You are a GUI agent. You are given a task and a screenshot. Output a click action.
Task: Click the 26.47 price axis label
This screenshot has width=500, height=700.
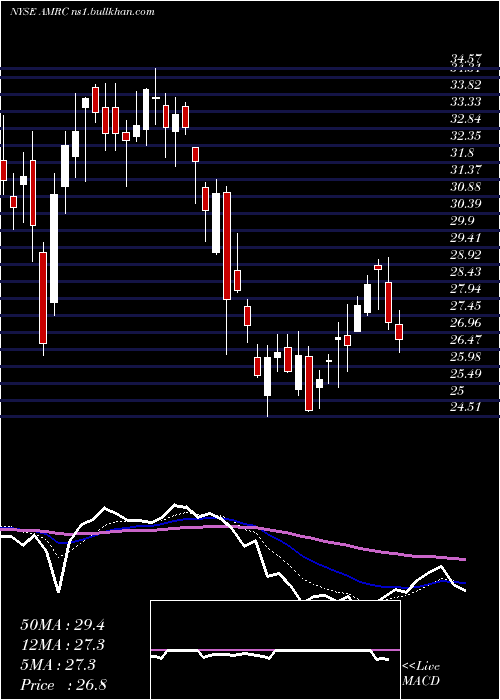coord(466,340)
